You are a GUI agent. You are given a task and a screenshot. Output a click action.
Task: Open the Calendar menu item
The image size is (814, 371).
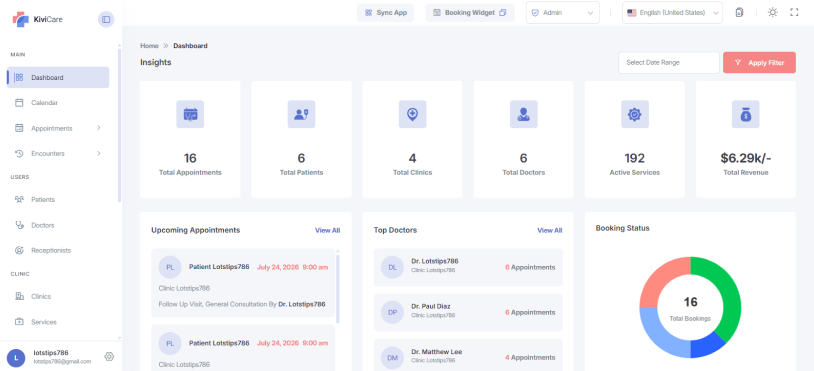[x=58, y=103]
